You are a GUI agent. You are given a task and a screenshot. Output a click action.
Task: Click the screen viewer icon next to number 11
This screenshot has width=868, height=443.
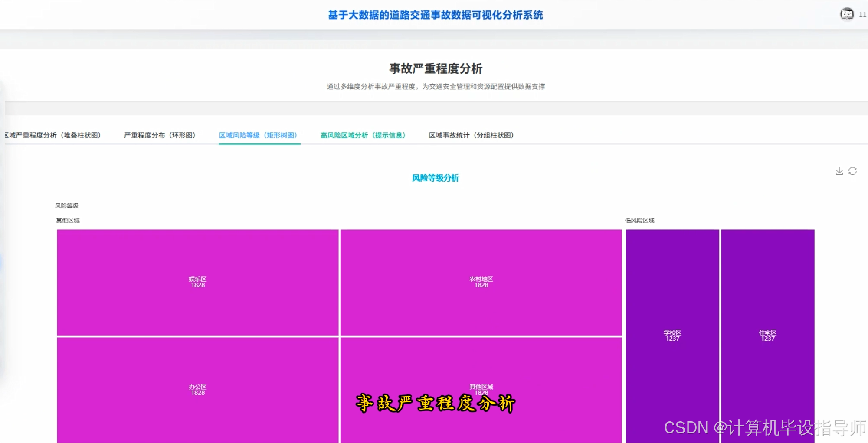pyautogui.click(x=846, y=14)
